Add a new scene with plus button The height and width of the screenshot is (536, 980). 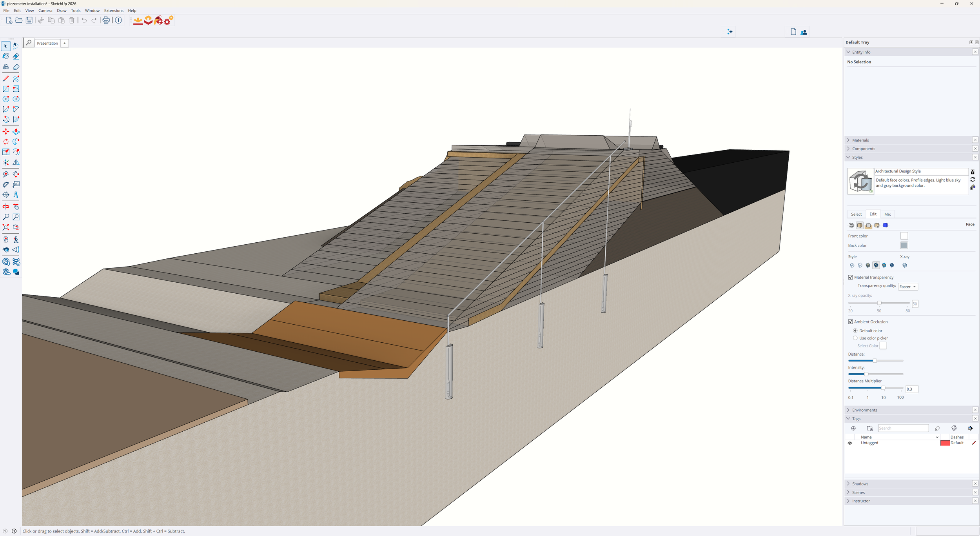pyautogui.click(x=65, y=44)
